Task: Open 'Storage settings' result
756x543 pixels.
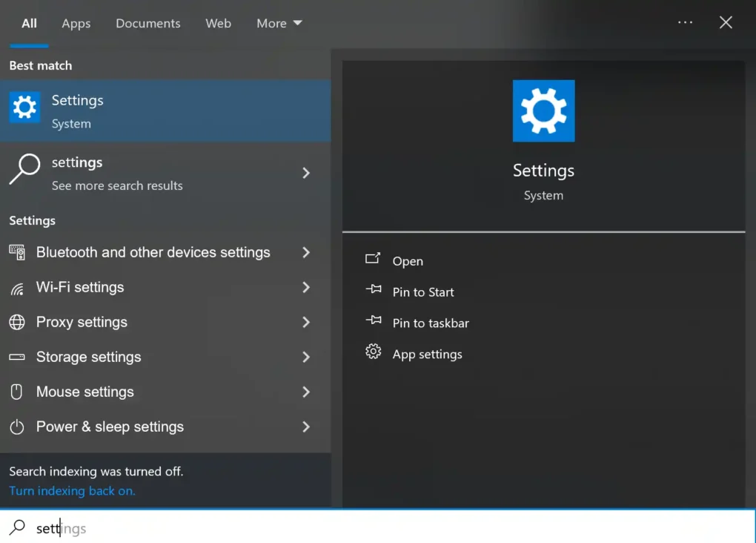Action: point(165,357)
